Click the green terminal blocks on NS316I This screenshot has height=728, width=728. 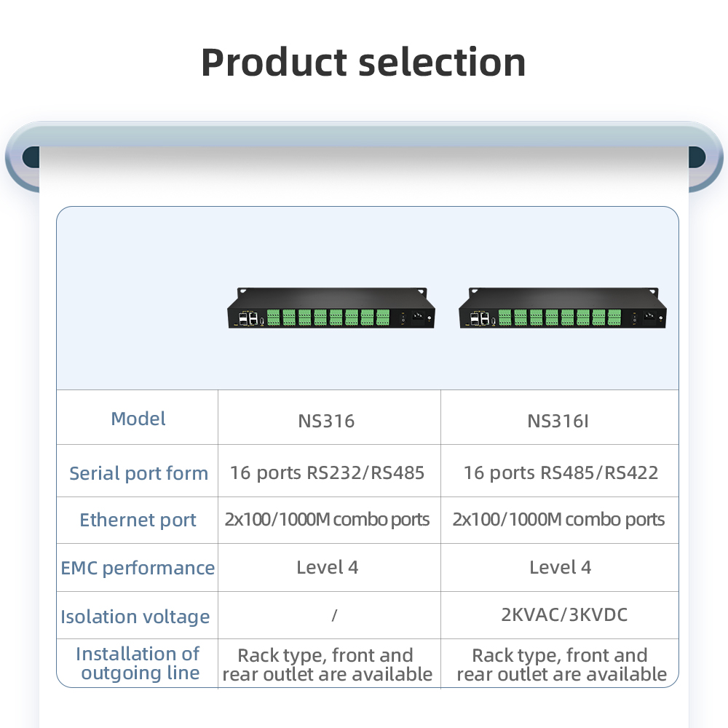pyautogui.click(x=559, y=317)
